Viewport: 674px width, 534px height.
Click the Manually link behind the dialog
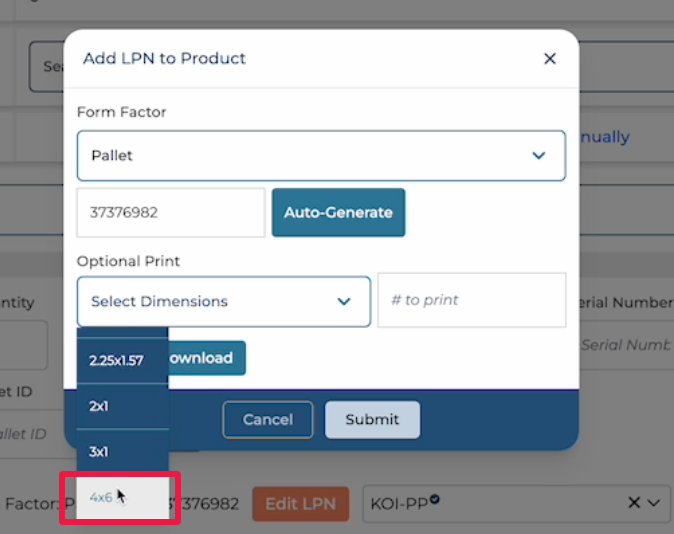[x=603, y=137]
